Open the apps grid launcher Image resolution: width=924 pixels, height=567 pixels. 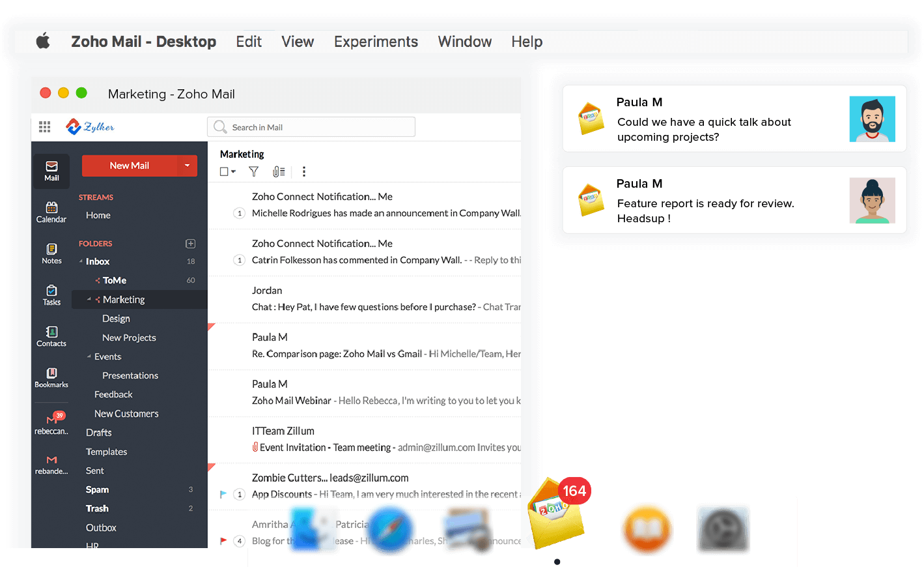(45, 127)
